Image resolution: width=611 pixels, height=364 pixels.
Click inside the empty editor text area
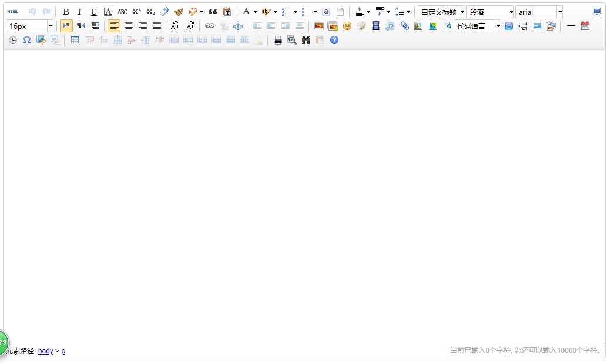point(304,196)
